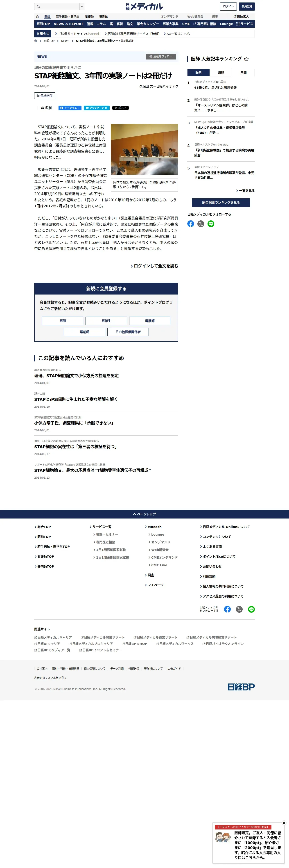289x868 pixels.
Task: Click the 先端医学 folder tag
Action: pyautogui.click(x=45, y=96)
